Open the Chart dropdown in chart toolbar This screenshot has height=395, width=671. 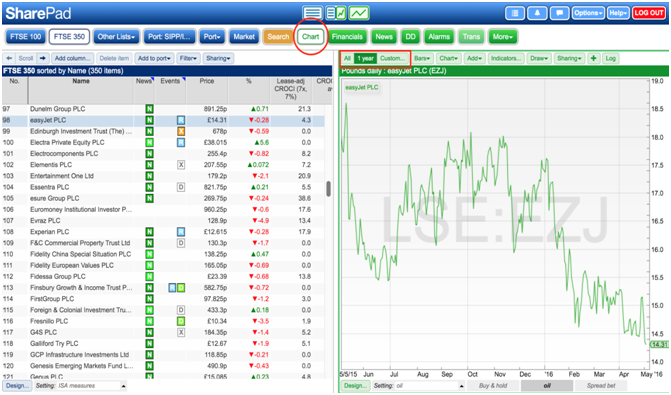pyautogui.click(x=448, y=58)
